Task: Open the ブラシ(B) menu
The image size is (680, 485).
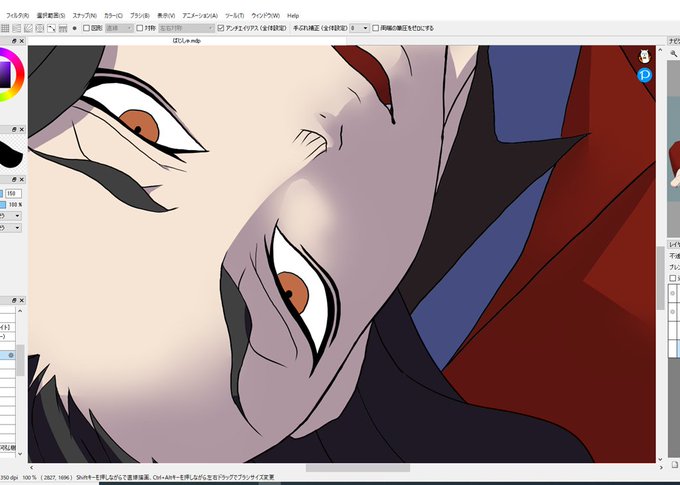Action: pos(140,16)
